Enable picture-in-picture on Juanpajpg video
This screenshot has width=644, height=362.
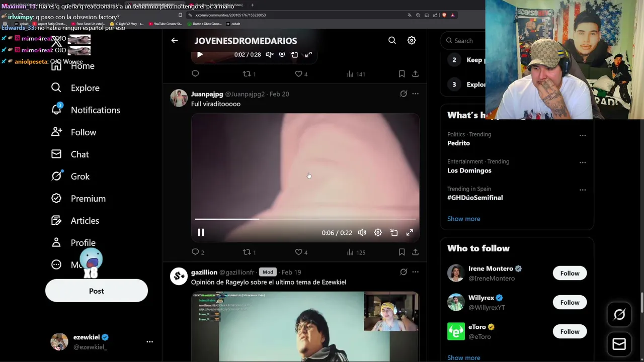point(394,232)
